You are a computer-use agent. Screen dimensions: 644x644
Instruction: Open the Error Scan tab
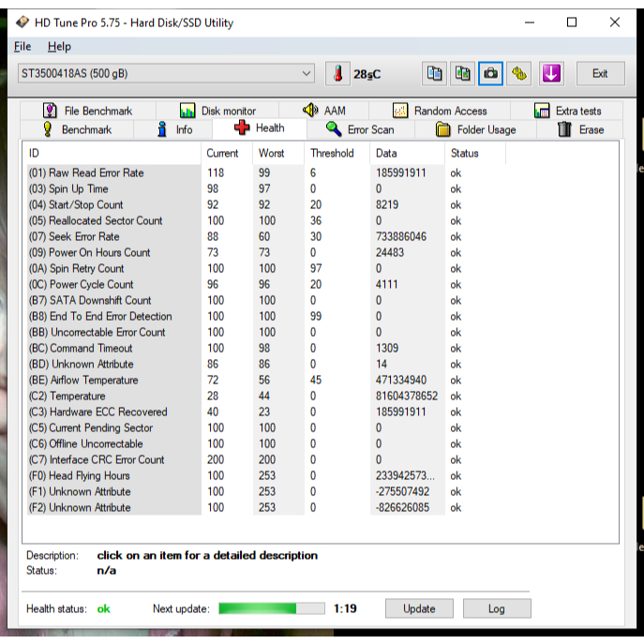(360, 129)
